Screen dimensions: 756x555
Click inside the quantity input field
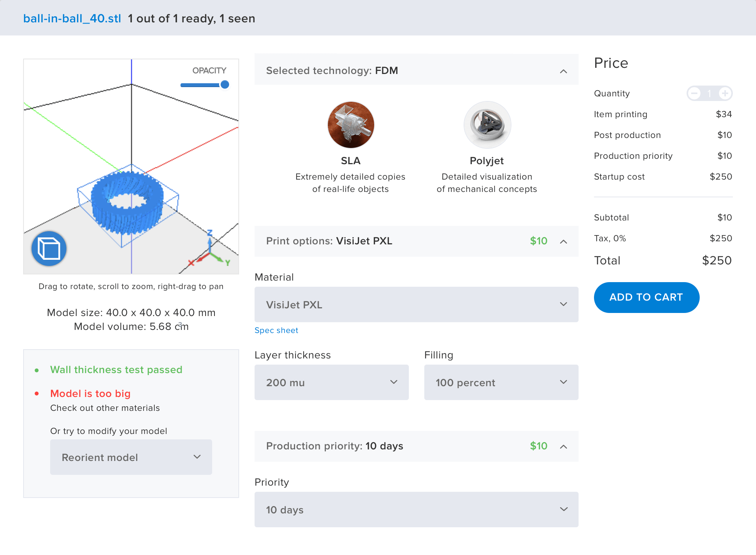click(x=709, y=93)
